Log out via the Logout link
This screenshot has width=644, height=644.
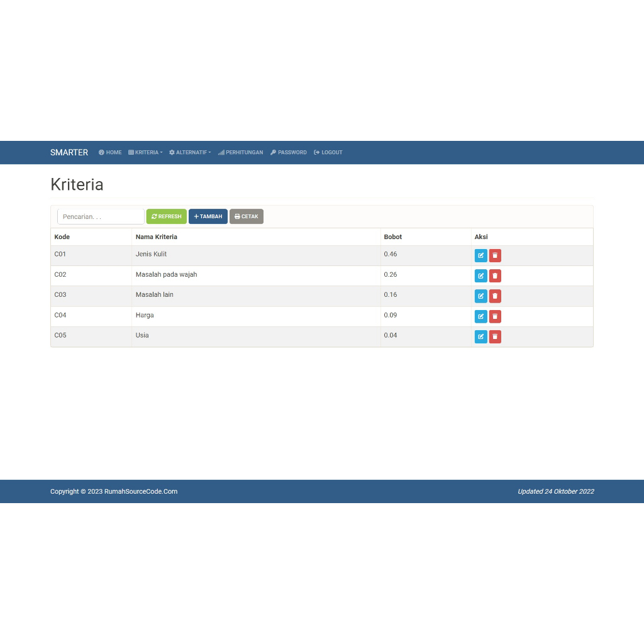[328, 152]
